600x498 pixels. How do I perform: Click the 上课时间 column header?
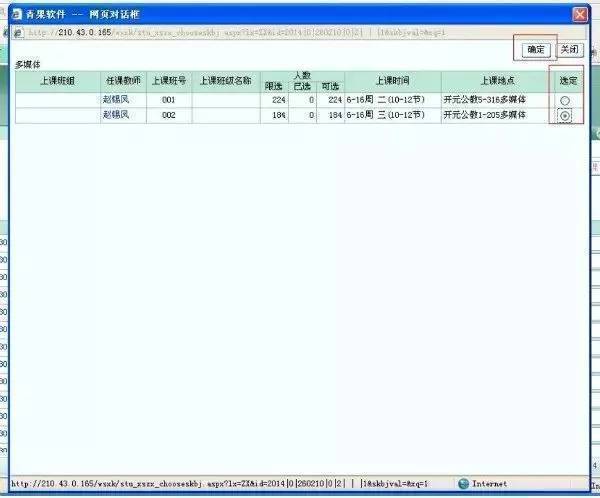(393, 81)
